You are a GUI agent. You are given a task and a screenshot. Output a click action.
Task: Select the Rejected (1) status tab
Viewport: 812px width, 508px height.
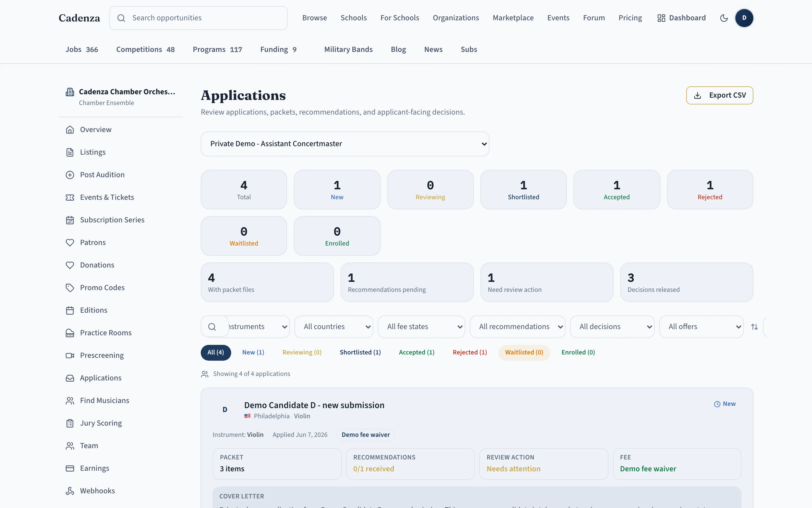point(469,352)
